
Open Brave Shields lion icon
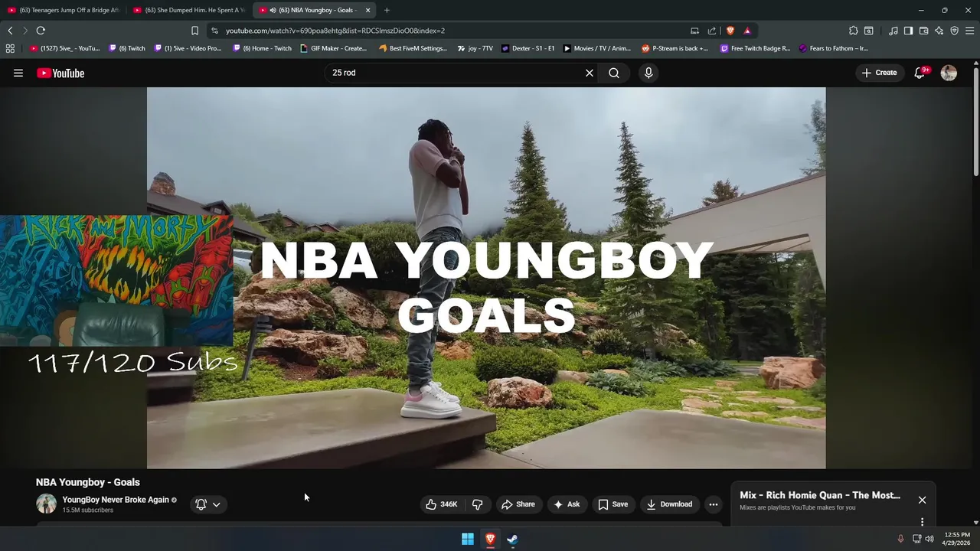point(730,31)
